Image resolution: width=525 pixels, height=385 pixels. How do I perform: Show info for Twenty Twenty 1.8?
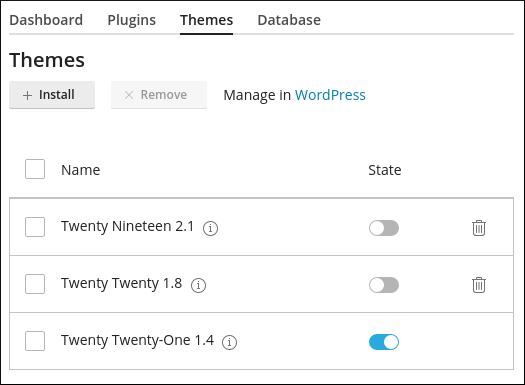coord(199,285)
